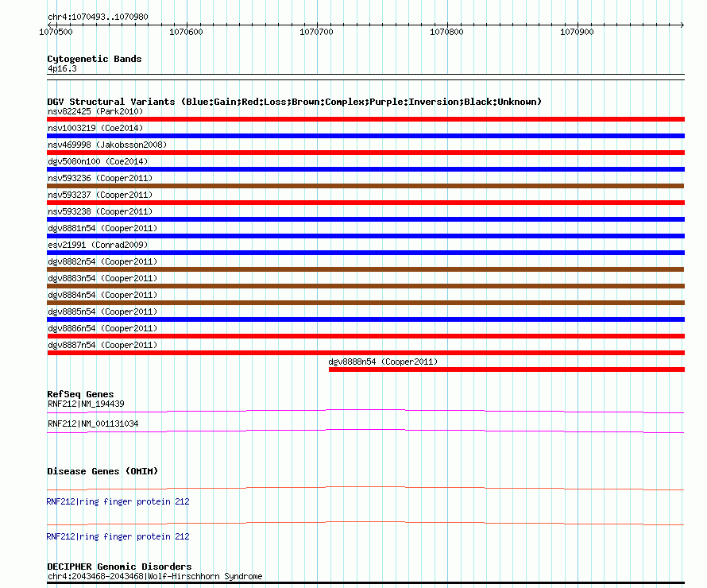Open the DECIPHER Genomic Disorders track heading
Viewport: 707px width, 588px height.
119,567
